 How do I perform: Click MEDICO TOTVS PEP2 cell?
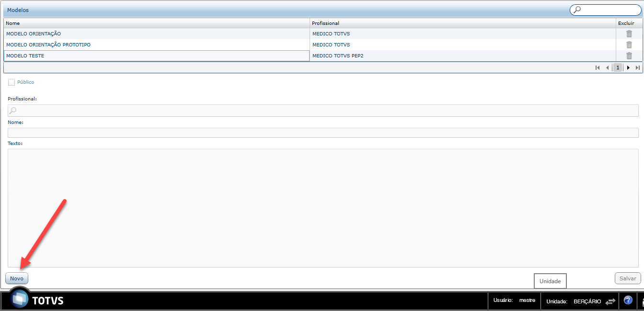coord(463,56)
